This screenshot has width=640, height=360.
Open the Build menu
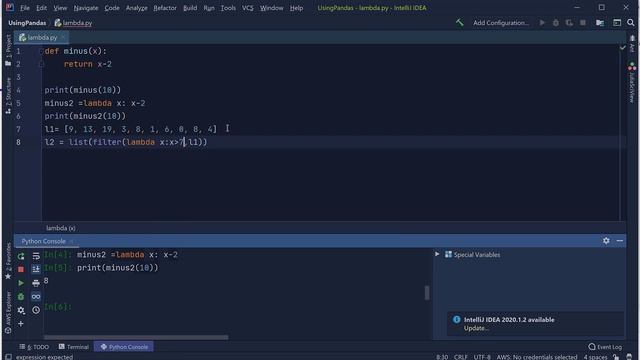click(x=190, y=8)
